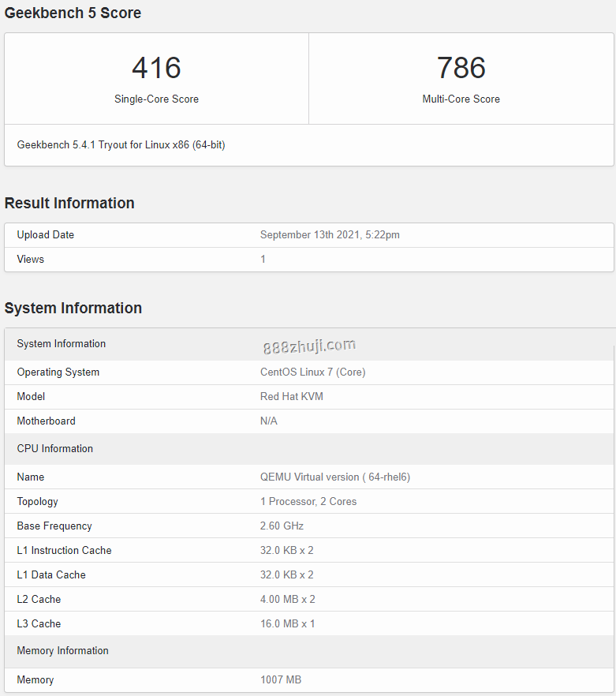The image size is (616, 696).
Task: Select the 'Red Hat KVM' model value
Action: click(292, 397)
